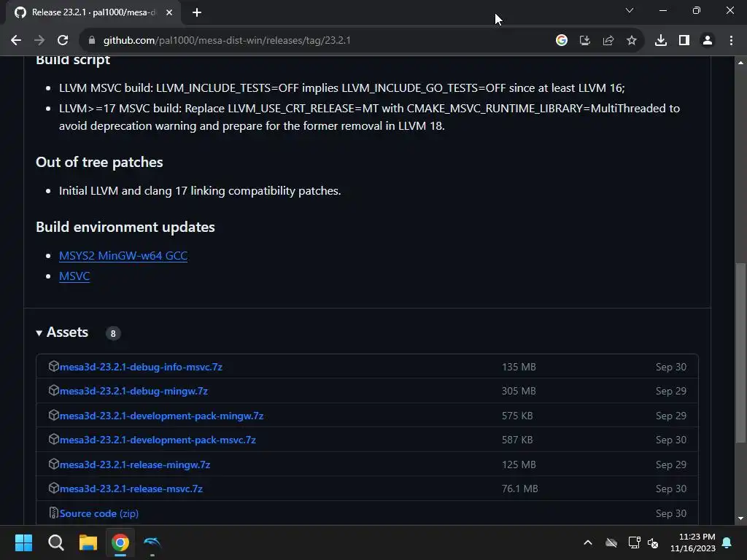
Task: Open Chrome profile menu
Action: pos(708,41)
